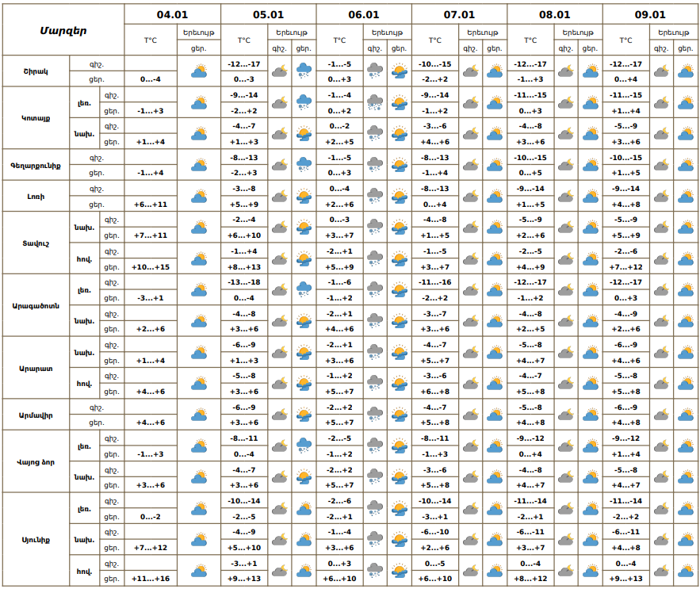The image size is (700, 589).
Task: Select the 07.01 date column header
Action: pos(459,14)
